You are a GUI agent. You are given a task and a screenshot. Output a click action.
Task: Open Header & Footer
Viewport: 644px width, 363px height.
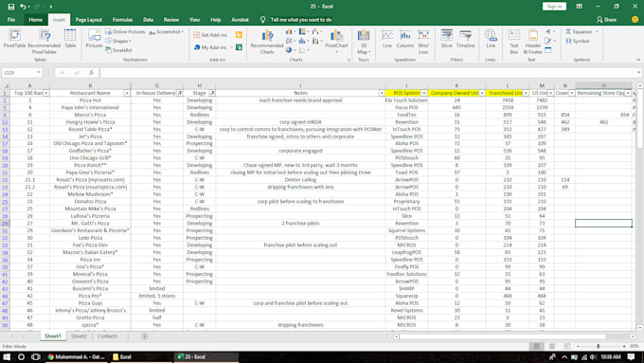click(x=533, y=41)
